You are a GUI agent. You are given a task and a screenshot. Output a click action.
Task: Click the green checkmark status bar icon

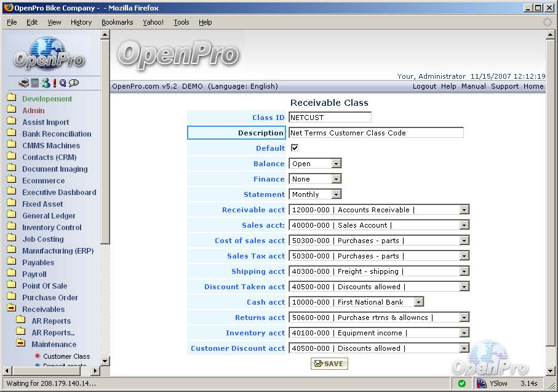462,383
